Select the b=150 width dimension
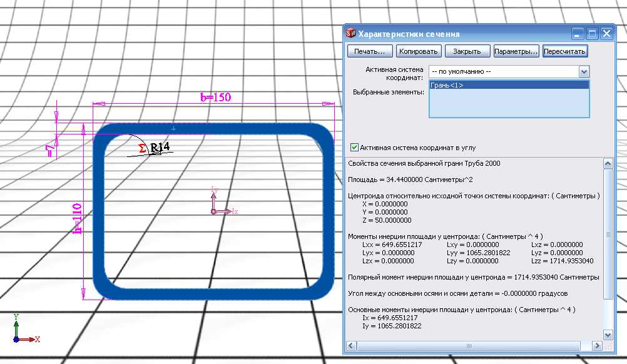Screen dimensions: 627x364 (216, 97)
